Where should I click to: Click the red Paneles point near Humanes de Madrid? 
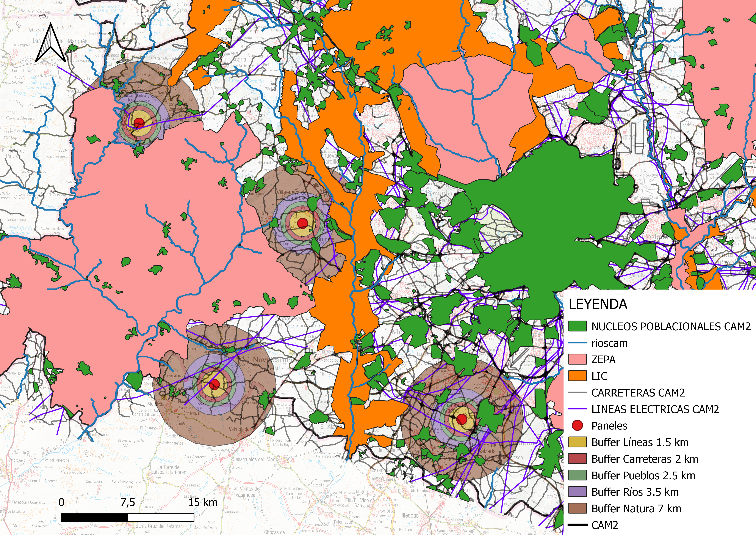pyautogui.click(x=462, y=419)
